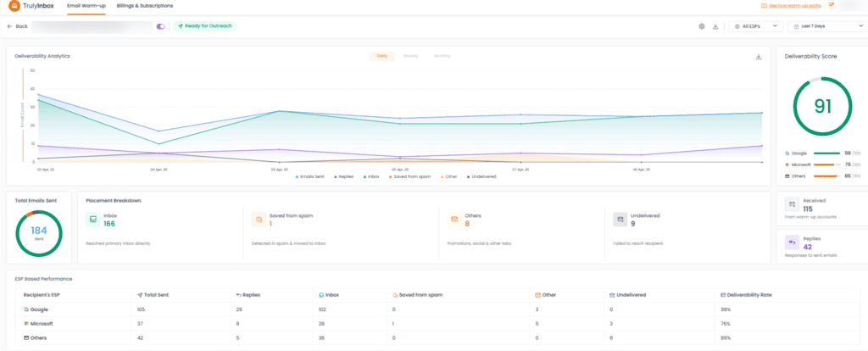Click Total Sent column header icon

point(139,295)
